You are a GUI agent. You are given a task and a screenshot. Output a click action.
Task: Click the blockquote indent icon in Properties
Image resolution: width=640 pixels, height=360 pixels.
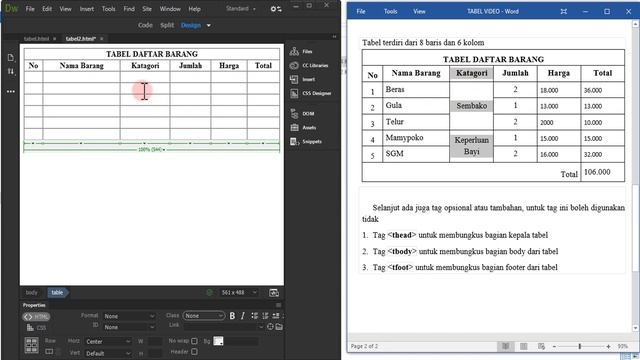(x=276, y=316)
